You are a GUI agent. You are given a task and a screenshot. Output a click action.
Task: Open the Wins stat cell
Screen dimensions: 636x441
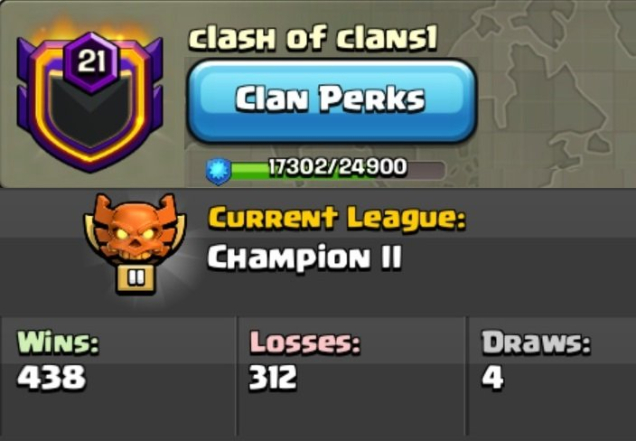tap(118, 377)
